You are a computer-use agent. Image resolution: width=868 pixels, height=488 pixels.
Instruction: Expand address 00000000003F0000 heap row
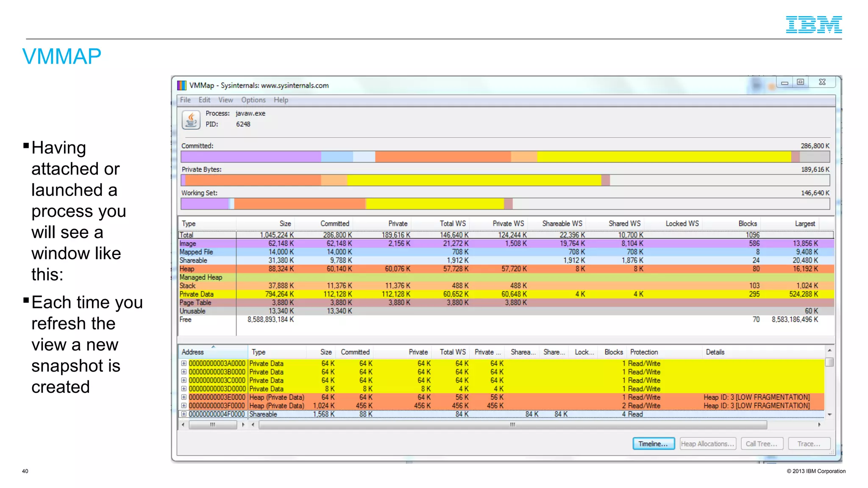[184, 406]
